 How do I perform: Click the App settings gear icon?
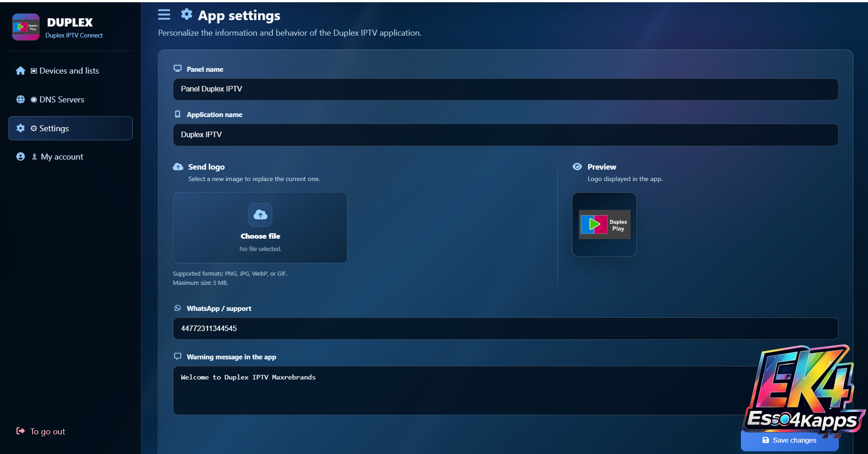(x=186, y=14)
